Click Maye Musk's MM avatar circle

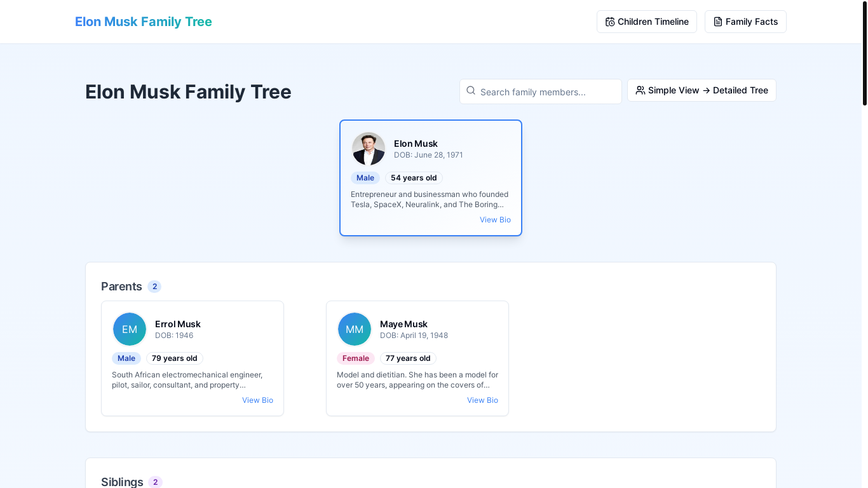(355, 329)
